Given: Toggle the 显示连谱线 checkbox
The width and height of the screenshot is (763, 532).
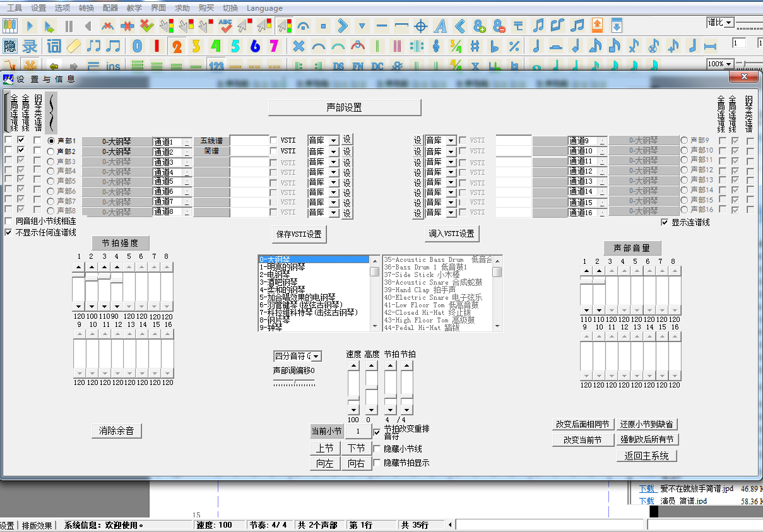Looking at the screenshot, I should [x=665, y=222].
